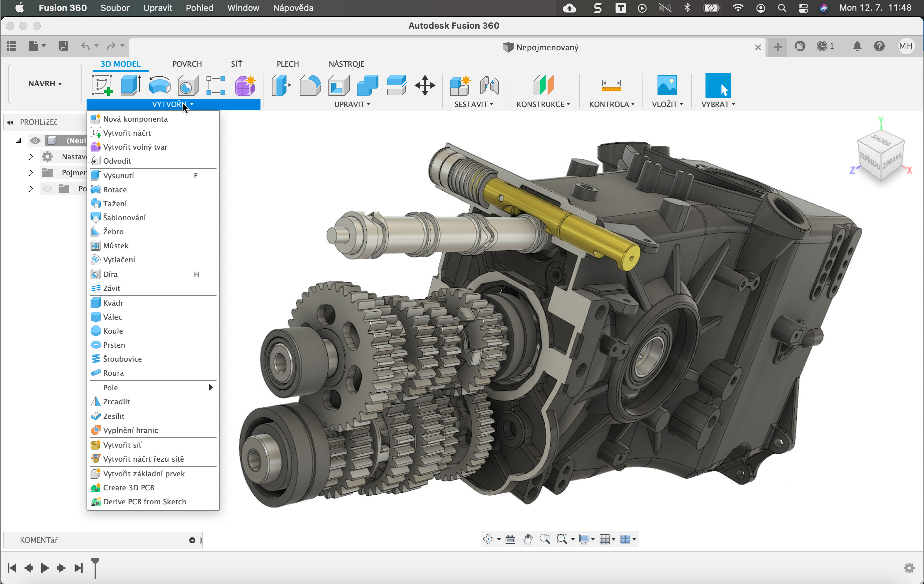Expand the Pole submenu arrow
Image resolution: width=924 pixels, height=584 pixels.
[x=211, y=387]
